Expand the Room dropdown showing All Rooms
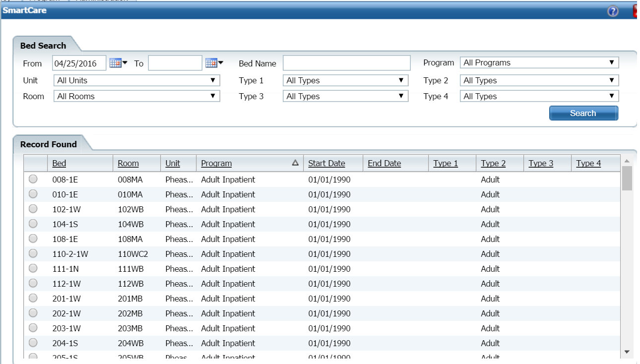 136,96
